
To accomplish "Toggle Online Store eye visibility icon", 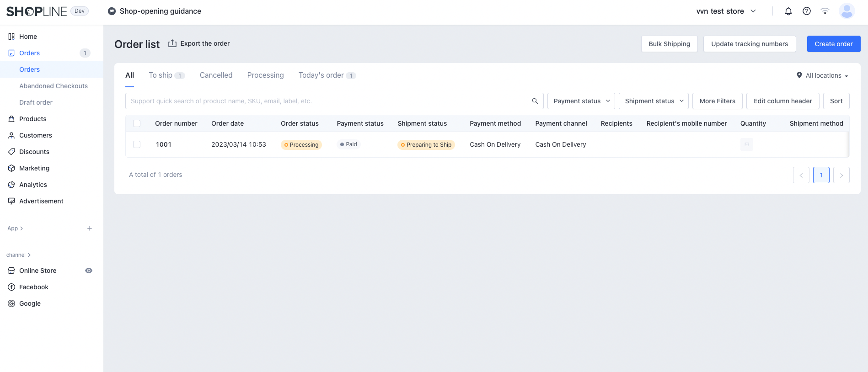I will (89, 271).
